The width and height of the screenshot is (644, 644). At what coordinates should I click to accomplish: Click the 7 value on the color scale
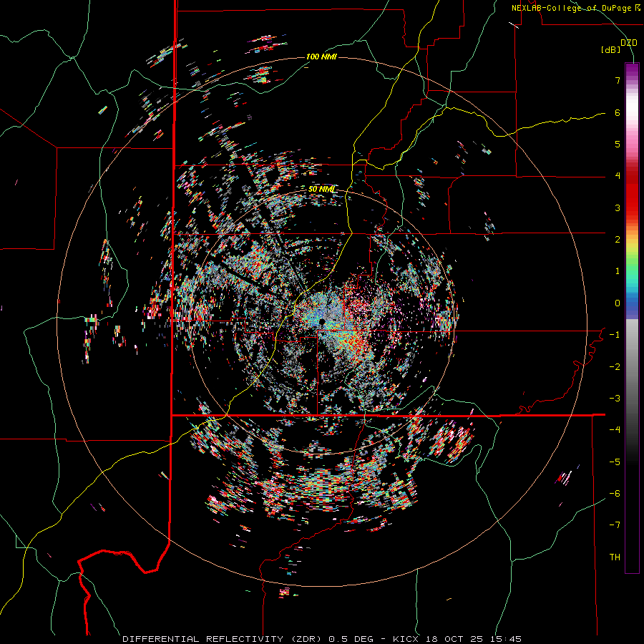(618, 80)
